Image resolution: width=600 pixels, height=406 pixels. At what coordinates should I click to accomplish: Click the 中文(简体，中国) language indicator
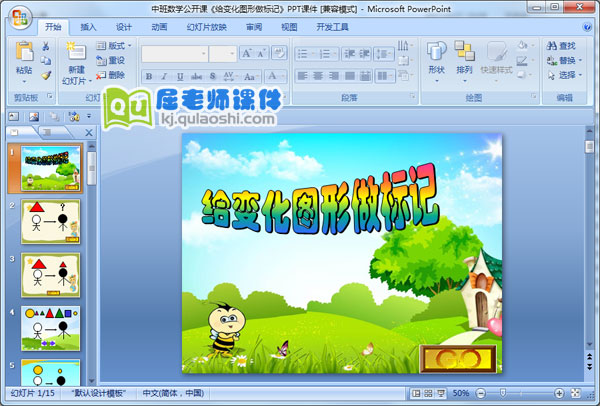tap(173, 393)
